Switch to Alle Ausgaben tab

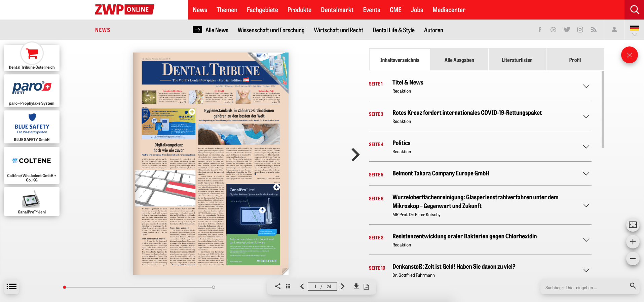pos(459,60)
